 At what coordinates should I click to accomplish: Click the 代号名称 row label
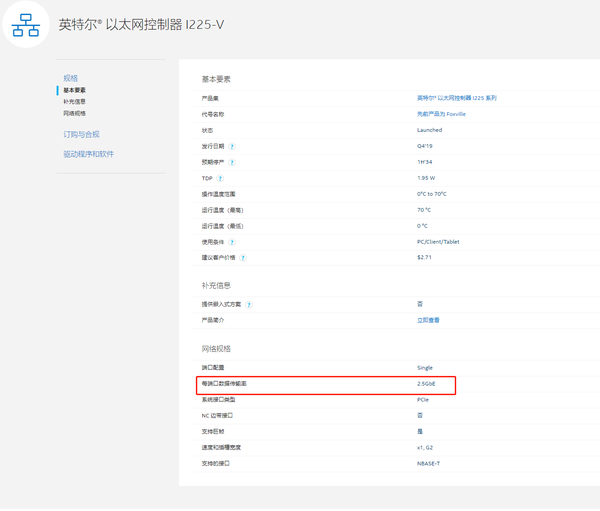(x=213, y=115)
